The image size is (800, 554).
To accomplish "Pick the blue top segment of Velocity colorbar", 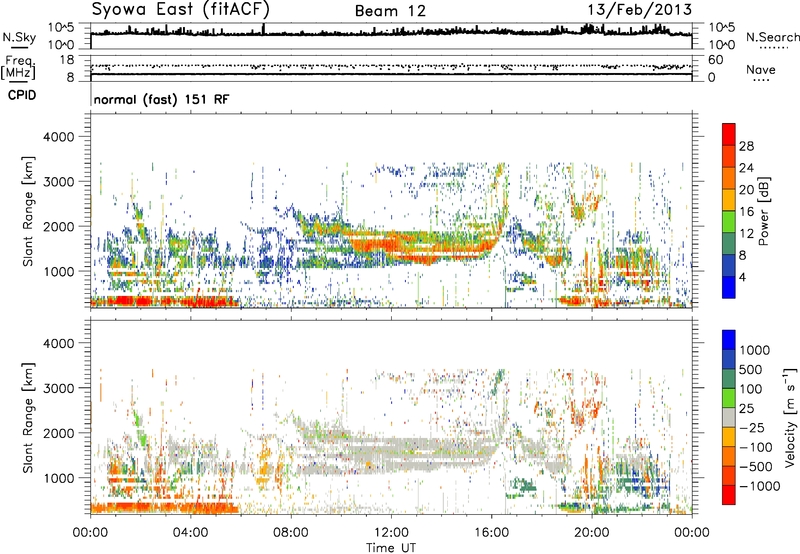I will 729,340.
